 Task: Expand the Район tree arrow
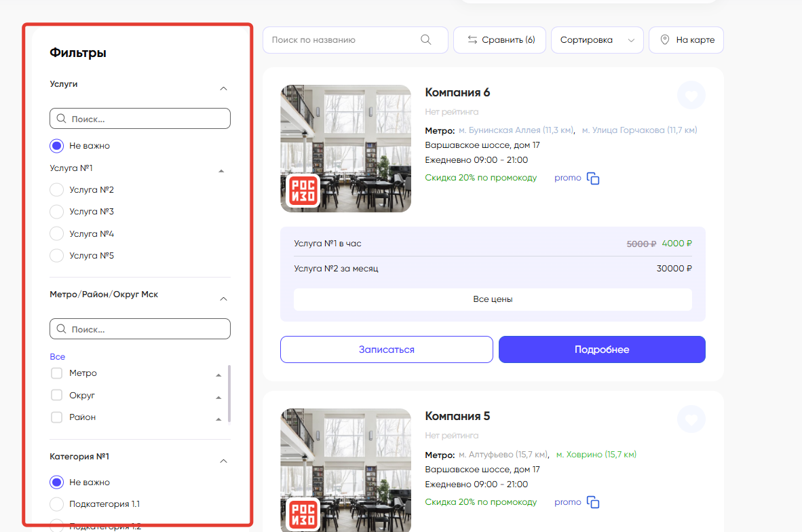point(218,419)
